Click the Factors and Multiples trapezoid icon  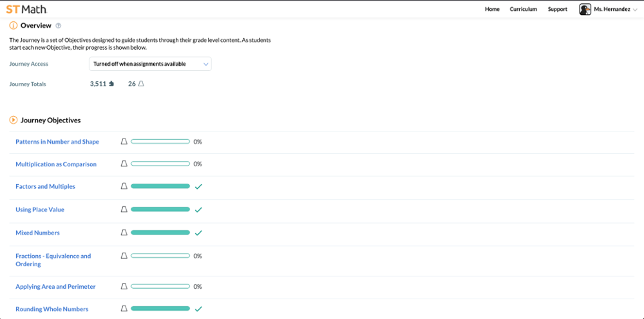(x=124, y=186)
